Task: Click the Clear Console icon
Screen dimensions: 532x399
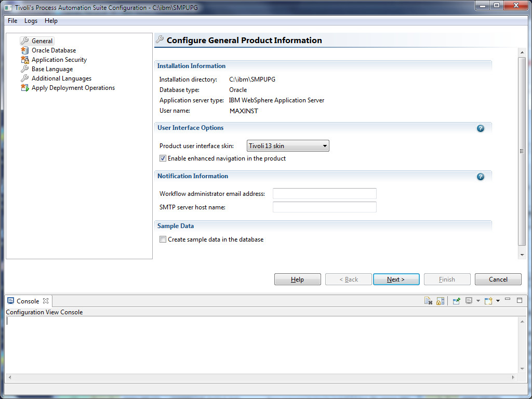Action: [x=429, y=301]
